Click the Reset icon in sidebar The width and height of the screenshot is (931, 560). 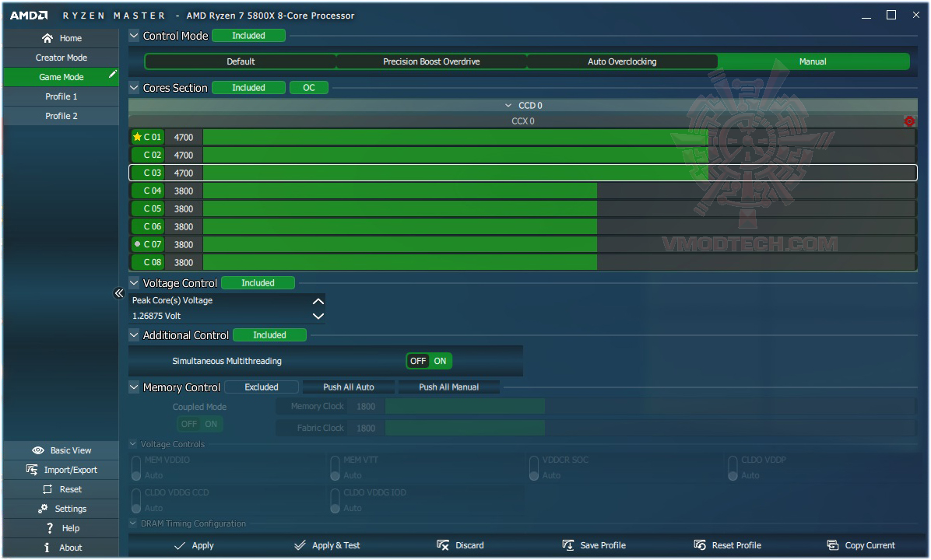click(47, 489)
